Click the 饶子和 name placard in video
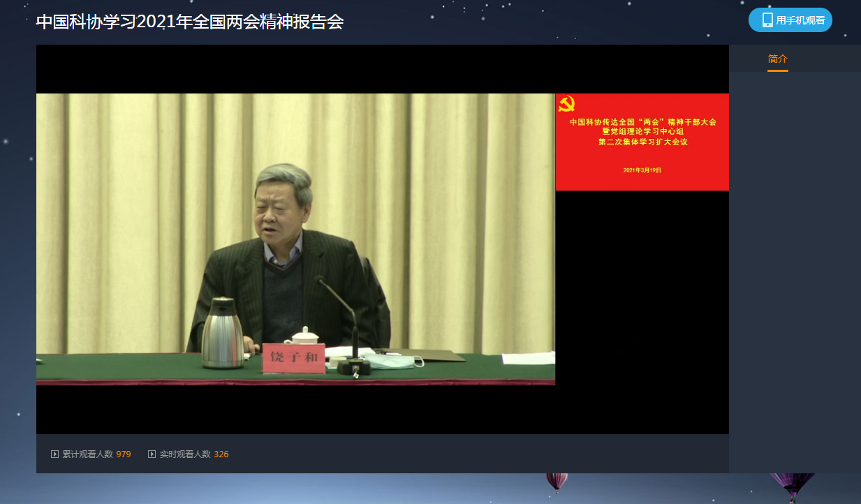 (x=293, y=358)
